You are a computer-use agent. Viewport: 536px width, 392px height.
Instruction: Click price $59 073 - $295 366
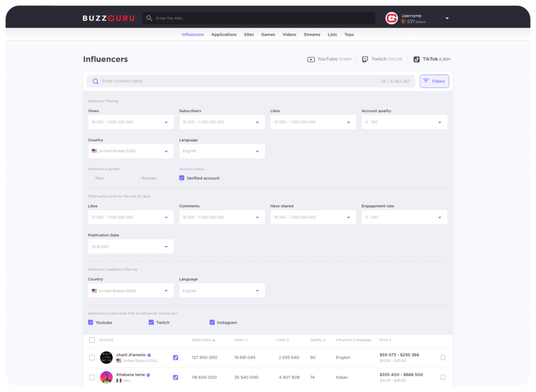(x=399, y=355)
